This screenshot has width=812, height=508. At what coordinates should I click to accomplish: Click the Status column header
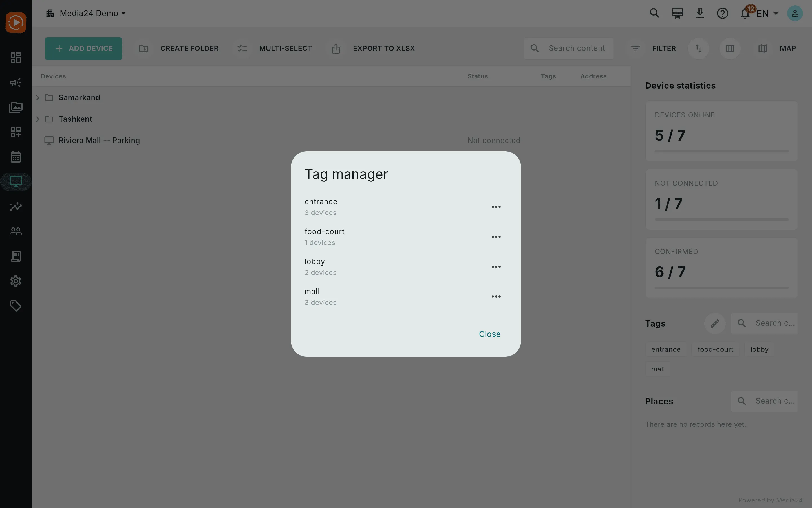[477, 76]
